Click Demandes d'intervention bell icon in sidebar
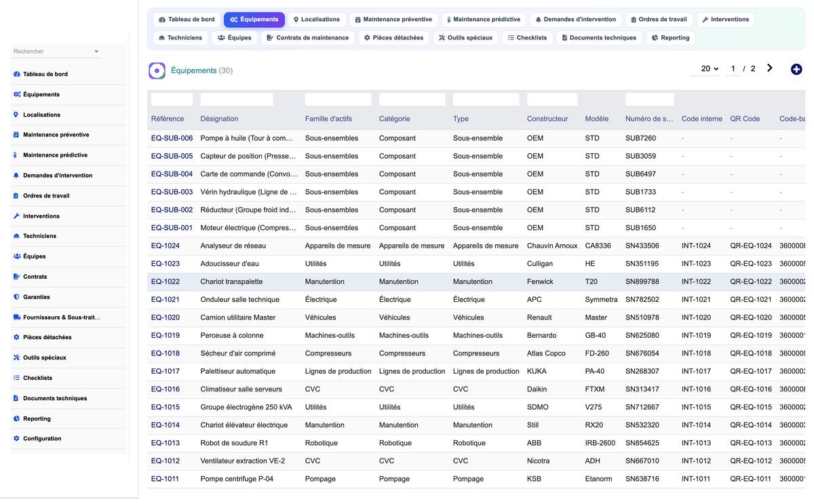The height and width of the screenshot is (504, 814). click(16, 176)
